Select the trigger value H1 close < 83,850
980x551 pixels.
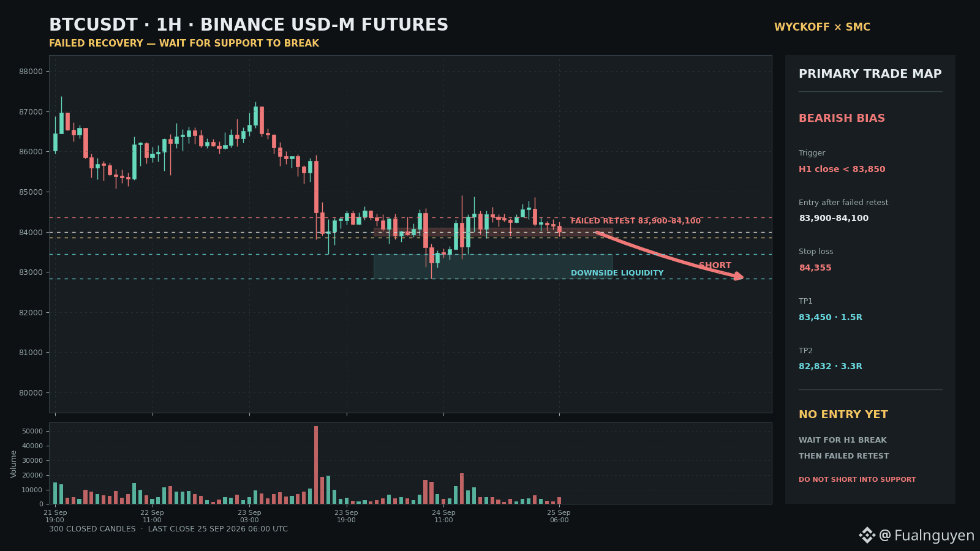(842, 169)
